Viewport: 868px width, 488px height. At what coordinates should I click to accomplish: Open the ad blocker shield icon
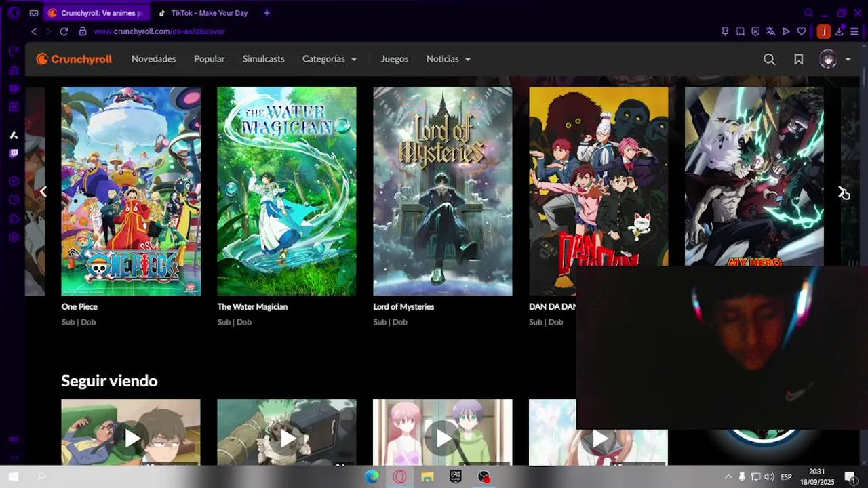coord(755,31)
